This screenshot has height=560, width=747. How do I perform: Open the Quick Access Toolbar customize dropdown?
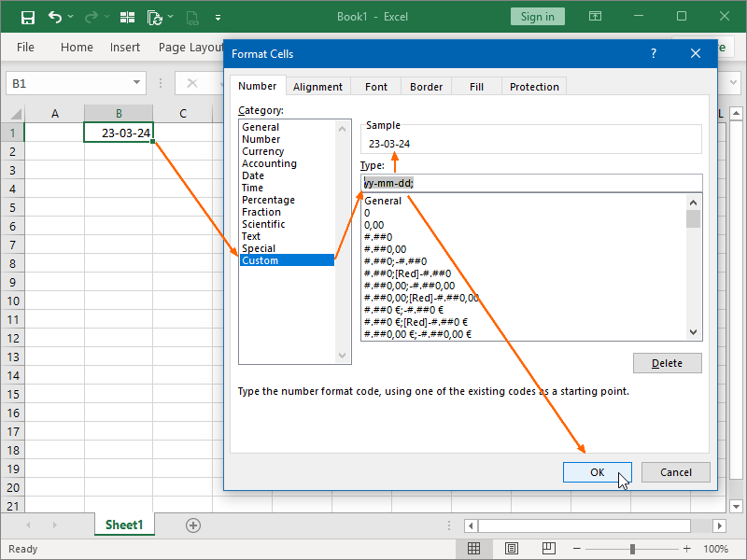[x=218, y=16]
